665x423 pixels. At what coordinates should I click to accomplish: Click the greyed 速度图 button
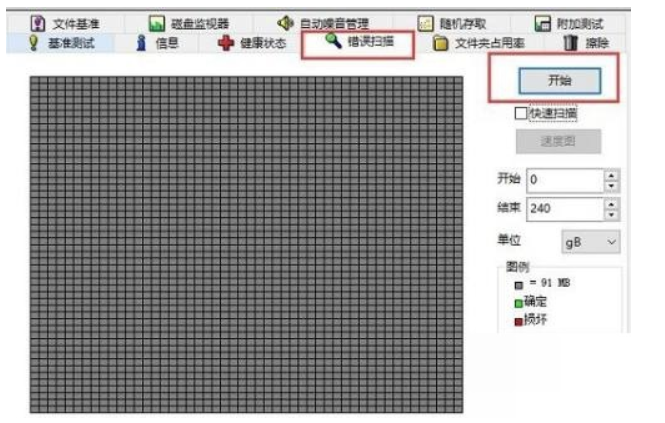(558, 141)
